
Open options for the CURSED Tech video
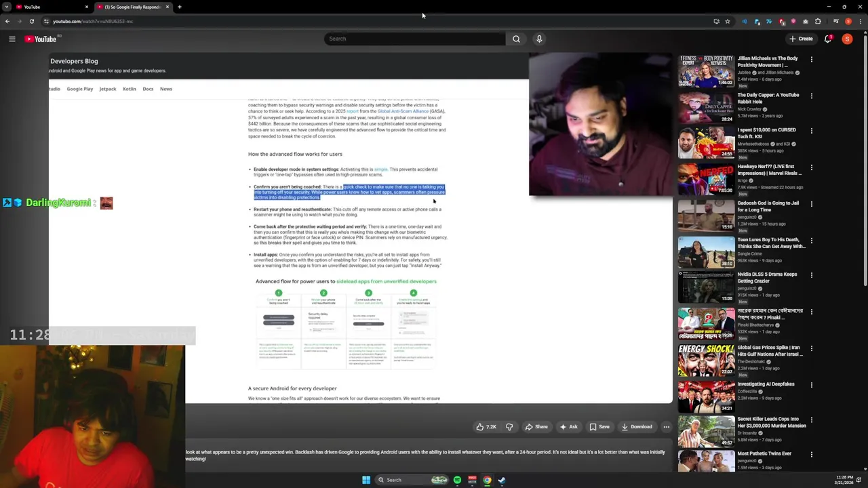[811, 131]
